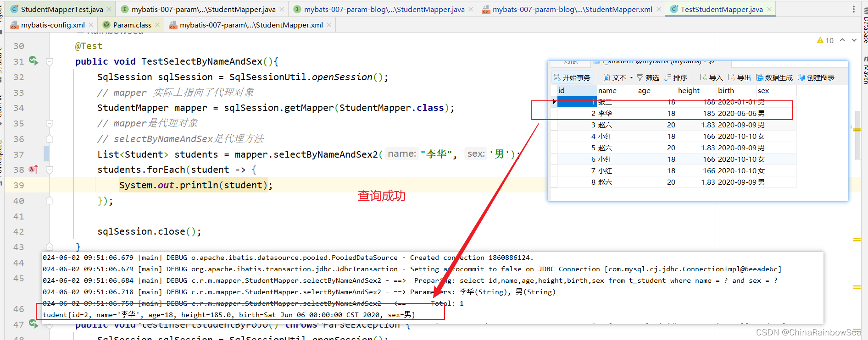The height and width of the screenshot is (340, 868).
Task: Click the @Test annotation on line 30
Action: (x=89, y=46)
